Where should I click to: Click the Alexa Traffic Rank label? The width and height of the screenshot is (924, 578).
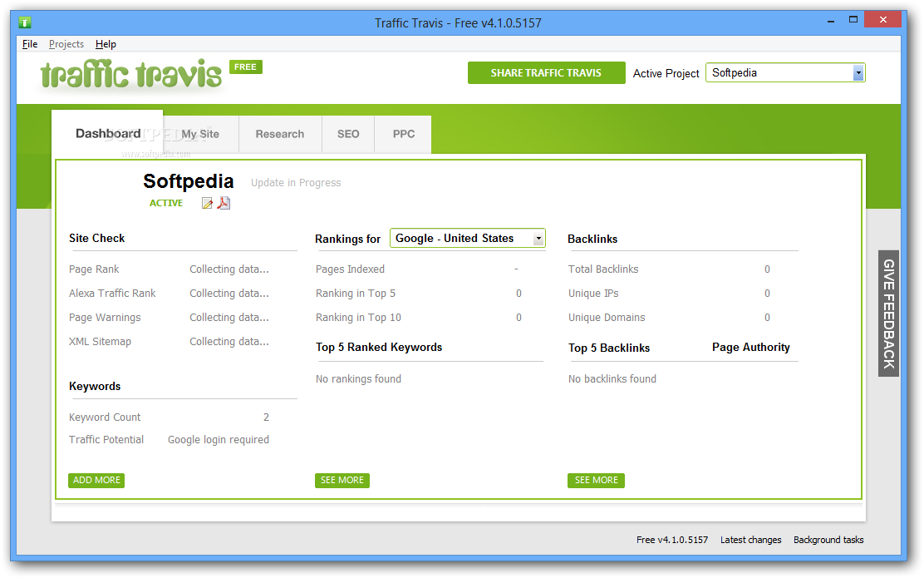point(112,293)
